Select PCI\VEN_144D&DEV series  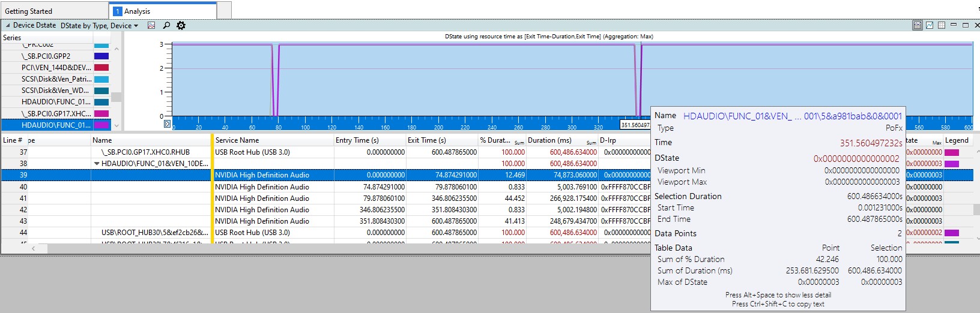[56, 68]
